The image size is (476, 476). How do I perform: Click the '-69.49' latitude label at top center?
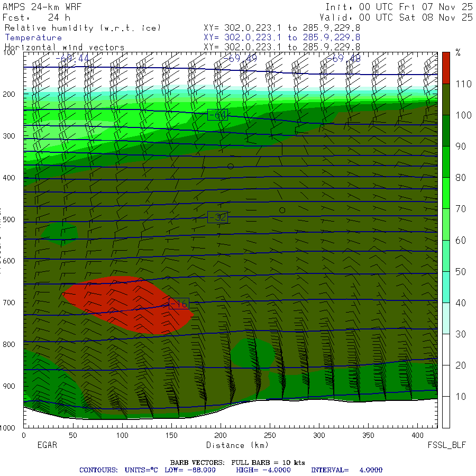tap(240, 58)
